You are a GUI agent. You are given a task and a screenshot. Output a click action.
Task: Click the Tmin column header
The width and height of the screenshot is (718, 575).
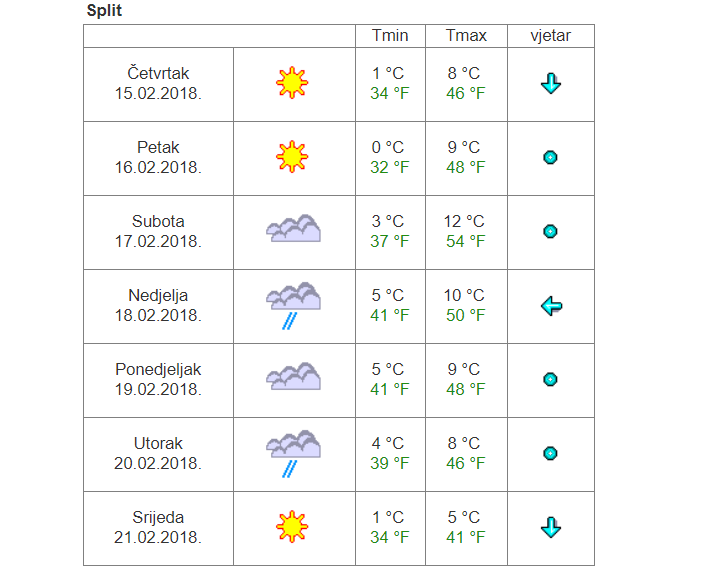pyautogui.click(x=390, y=36)
